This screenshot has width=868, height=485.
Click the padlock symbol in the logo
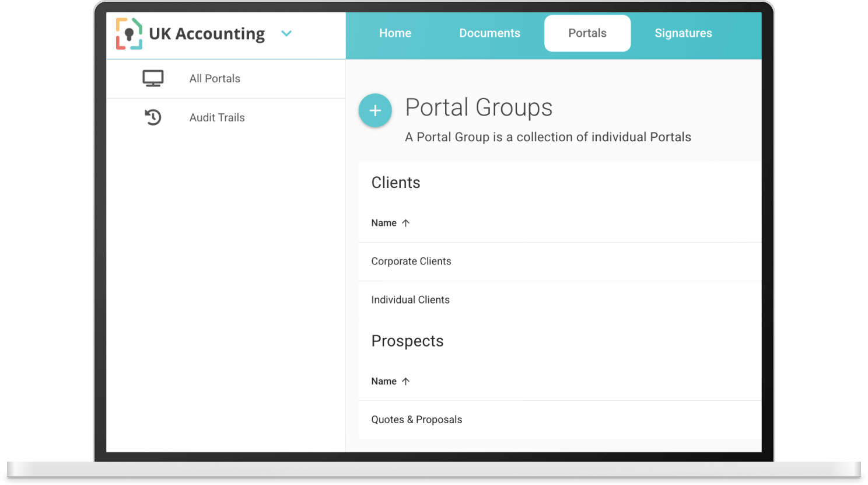tap(129, 34)
